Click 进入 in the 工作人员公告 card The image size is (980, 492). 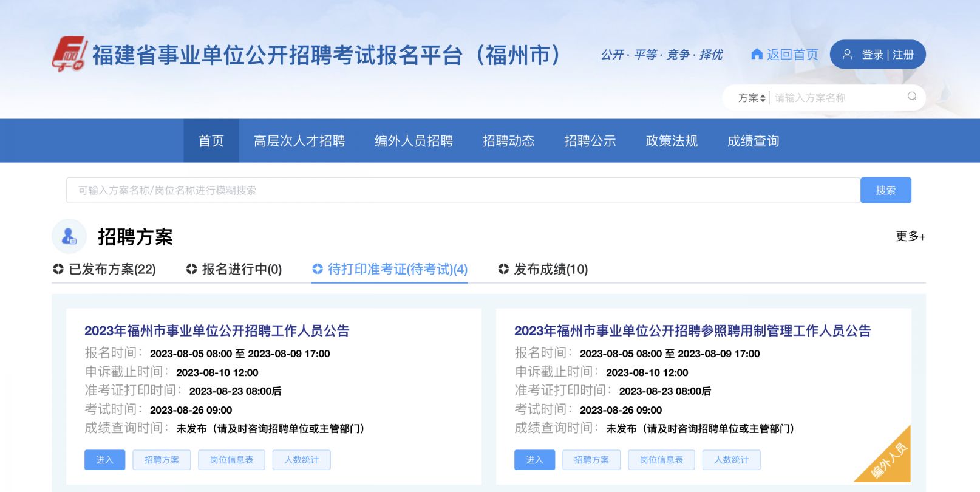[104, 460]
